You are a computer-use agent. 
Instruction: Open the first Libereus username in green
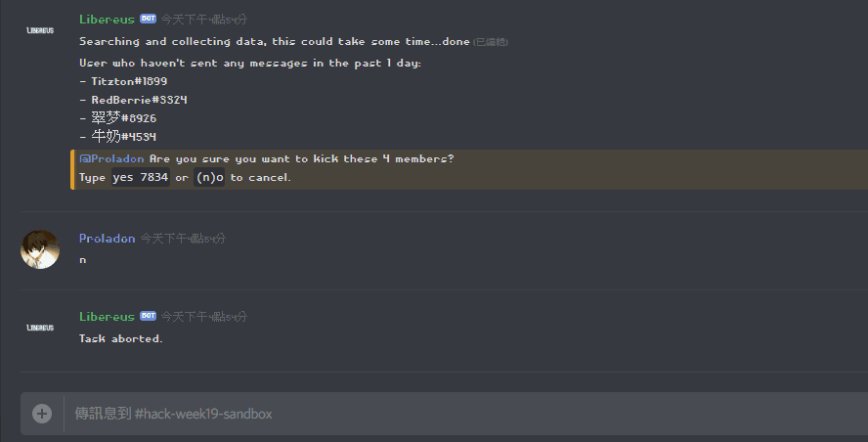[x=107, y=20]
